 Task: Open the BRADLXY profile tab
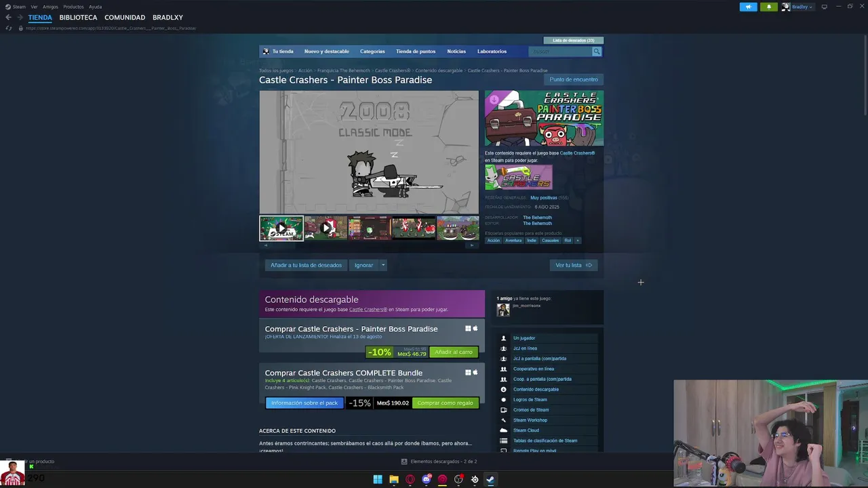tap(167, 18)
